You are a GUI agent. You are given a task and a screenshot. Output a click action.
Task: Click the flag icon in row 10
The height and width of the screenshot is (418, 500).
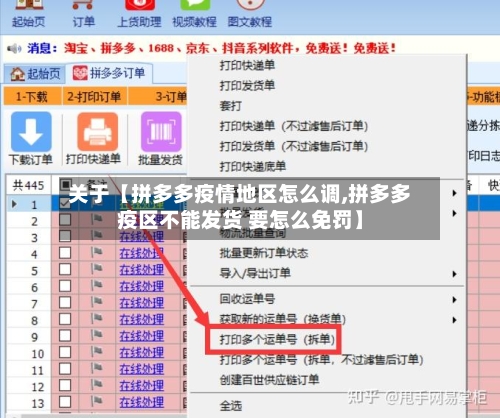pos(96,352)
